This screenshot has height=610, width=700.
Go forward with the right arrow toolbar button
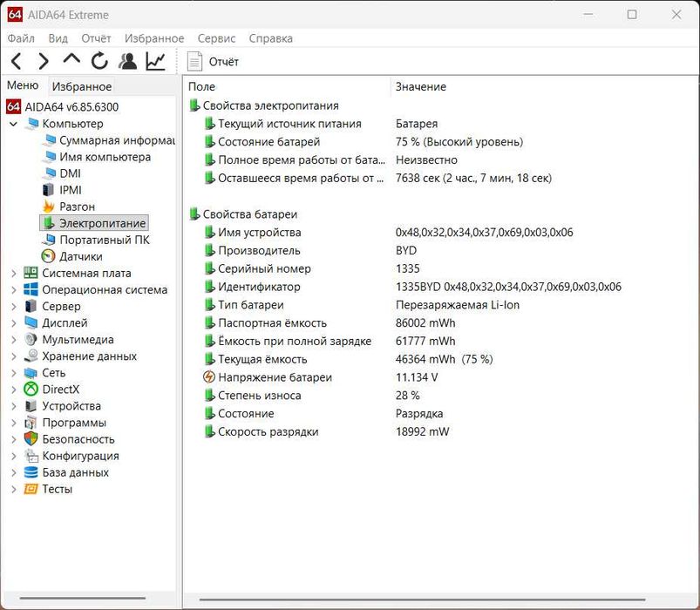coord(44,61)
